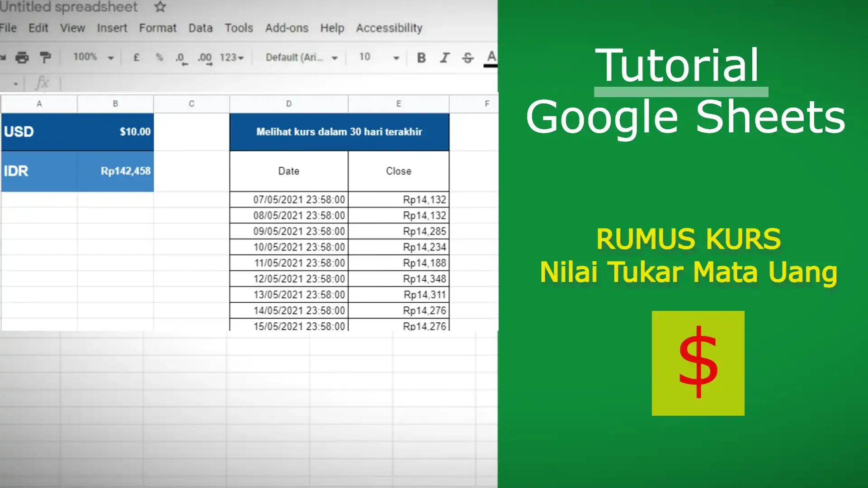Select cell 07/05/2021 23:58:00

tap(289, 200)
